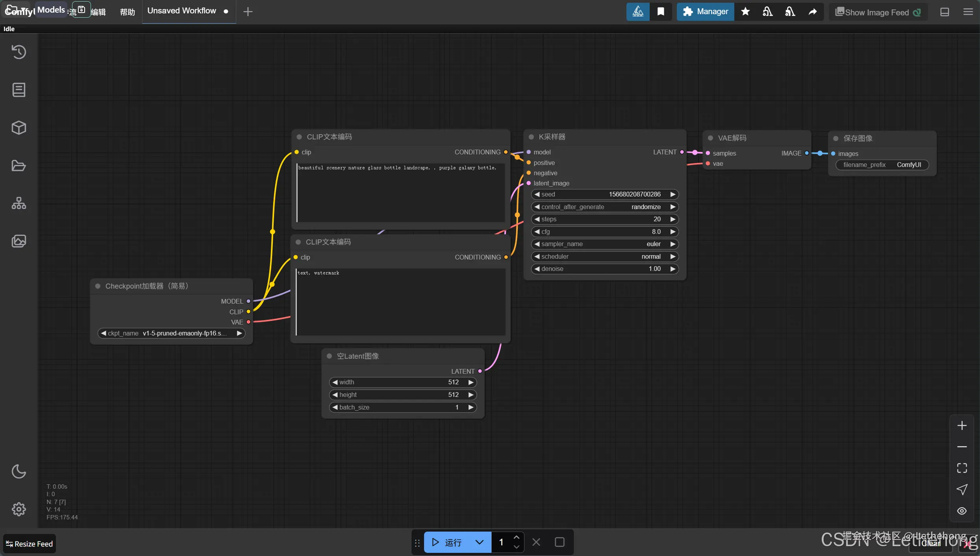Click the settings gear icon
This screenshot has height=556, width=980.
(19, 509)
